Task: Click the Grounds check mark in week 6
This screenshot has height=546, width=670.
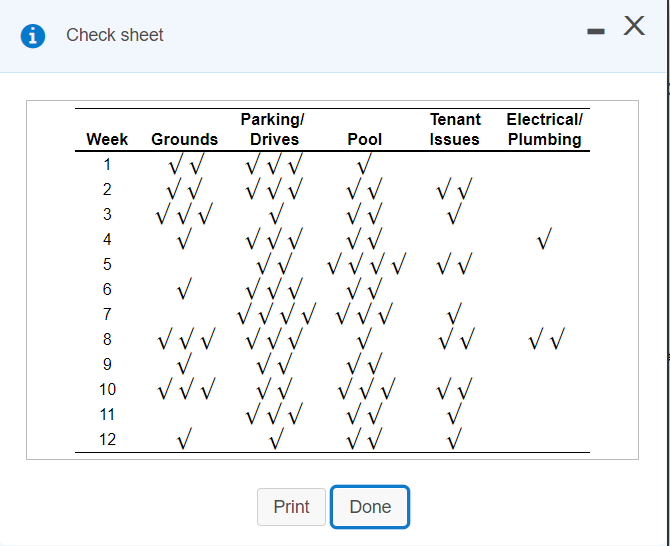Action: click(184, 290)
